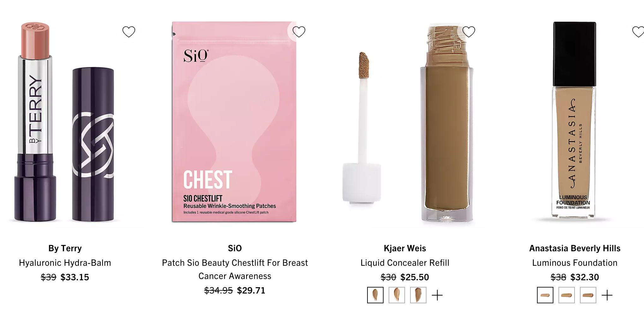
Task: Save Anastasia Luminous Foundation with heart icon
Action: [638, 32]
